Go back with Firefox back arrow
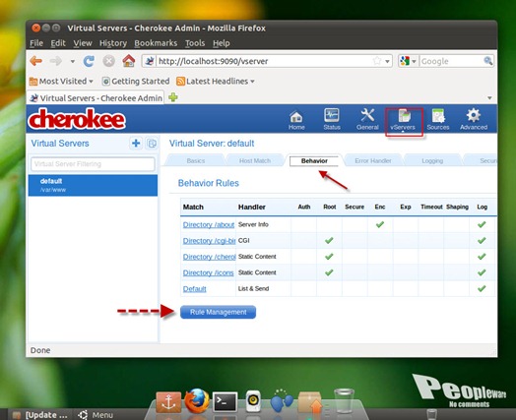The height and width of the screenshot is (420, 516). pos(35,61)
